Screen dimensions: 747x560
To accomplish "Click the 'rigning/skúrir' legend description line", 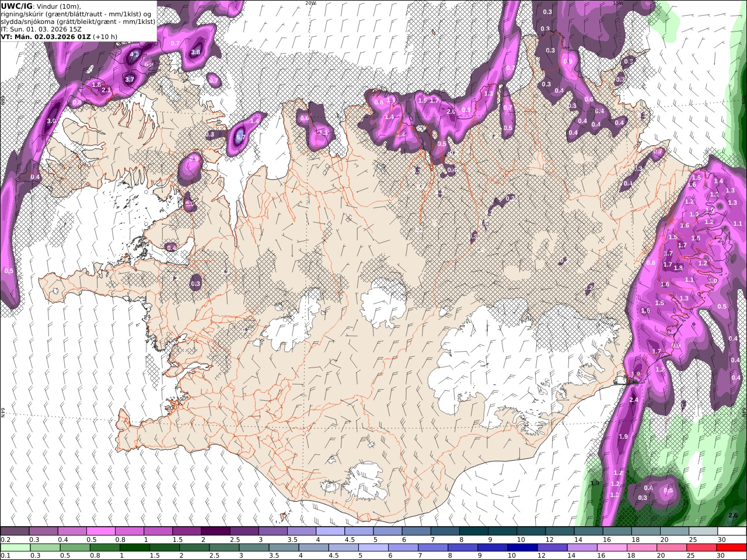I will pyautogui.click(x=76, y=14).
